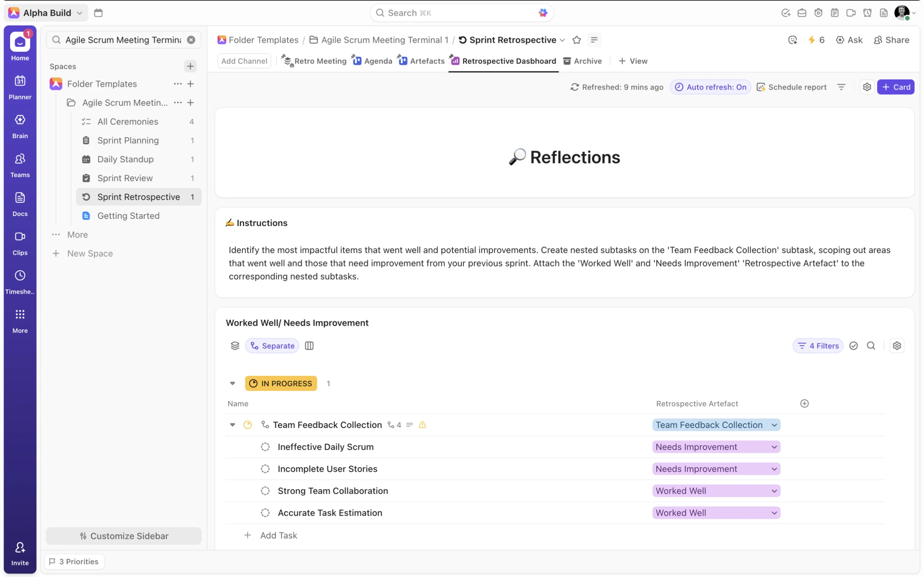Mark Ineffective Daily Scrum status circle
The height and width of the screenshot is (577, 924).
coord(265,447)
